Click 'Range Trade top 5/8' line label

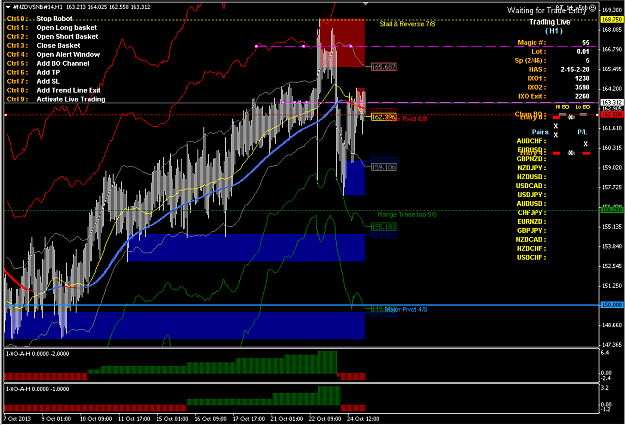point(407,215)
